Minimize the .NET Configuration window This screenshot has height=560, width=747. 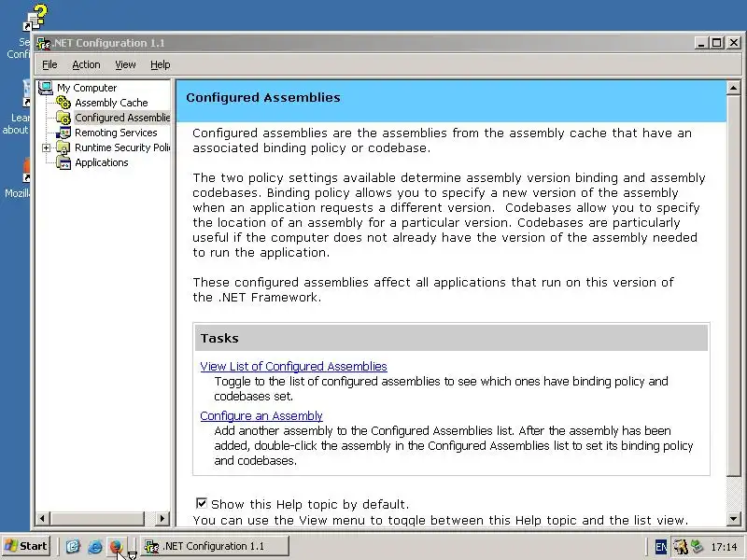coord(701,43)
